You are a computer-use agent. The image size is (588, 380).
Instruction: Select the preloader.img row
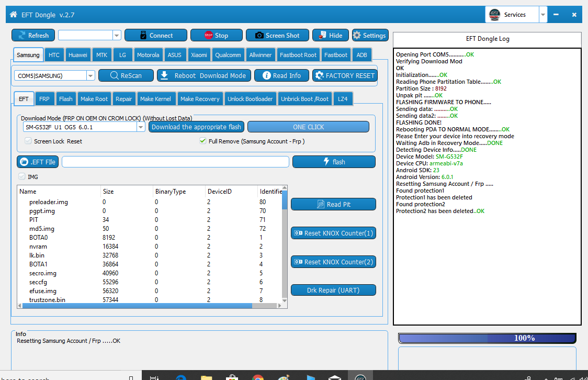pyautogui.click(x=150, y=202)
